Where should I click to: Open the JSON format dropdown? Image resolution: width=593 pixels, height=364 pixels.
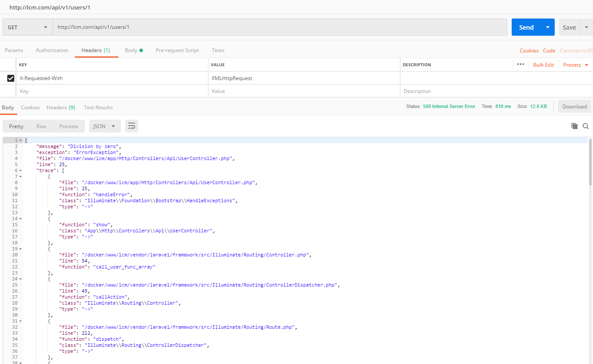[104, 126]
